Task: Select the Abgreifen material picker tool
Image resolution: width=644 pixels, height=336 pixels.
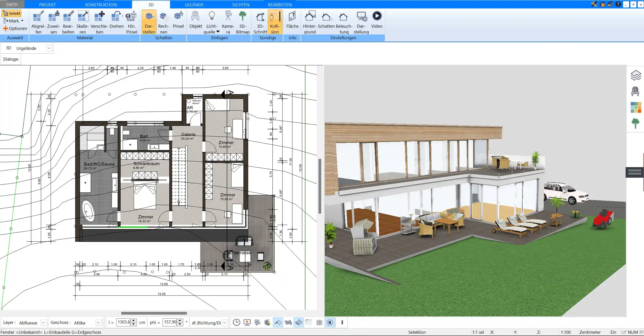Action: coord(38,22)
